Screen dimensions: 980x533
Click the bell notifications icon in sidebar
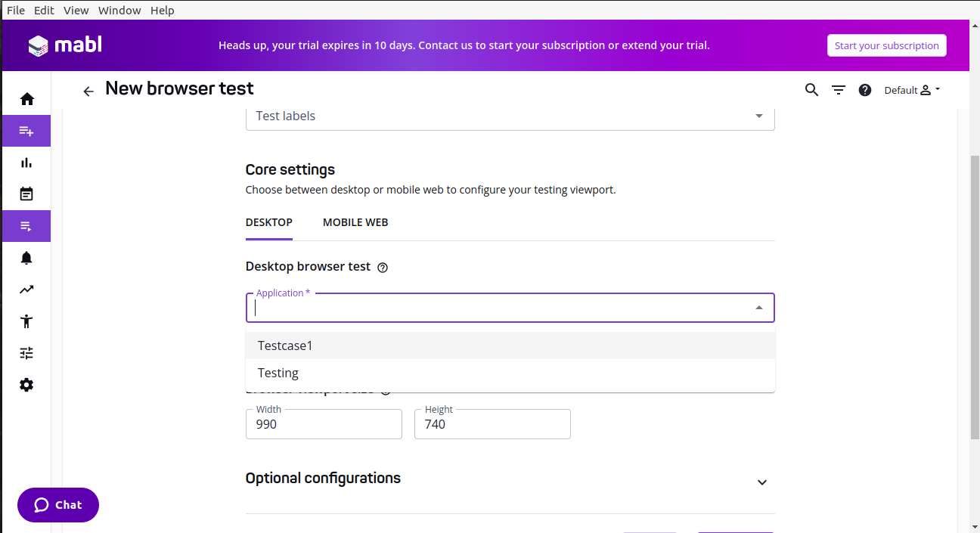coord(26,258)
